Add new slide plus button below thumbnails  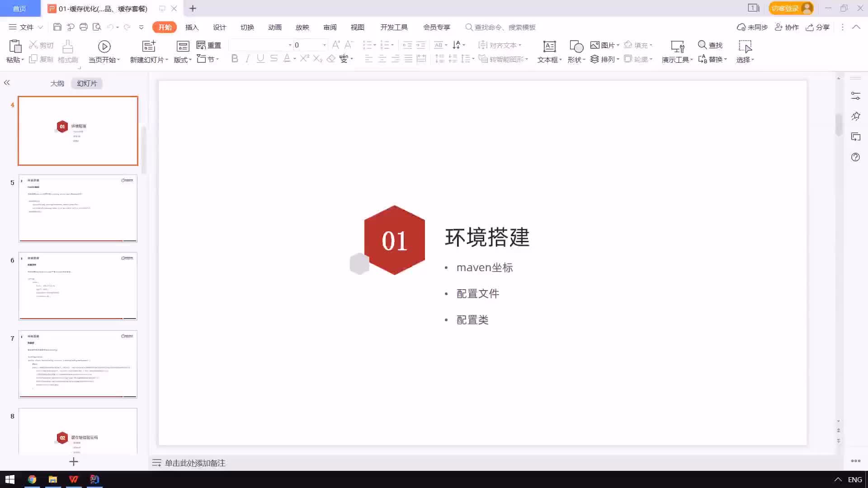tap(74, 461)
